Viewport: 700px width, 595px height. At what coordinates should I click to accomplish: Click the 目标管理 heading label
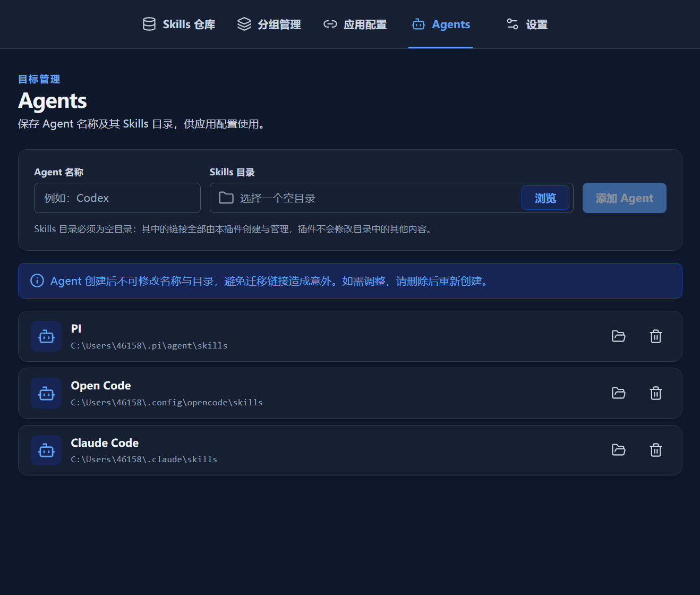point(39,79)
